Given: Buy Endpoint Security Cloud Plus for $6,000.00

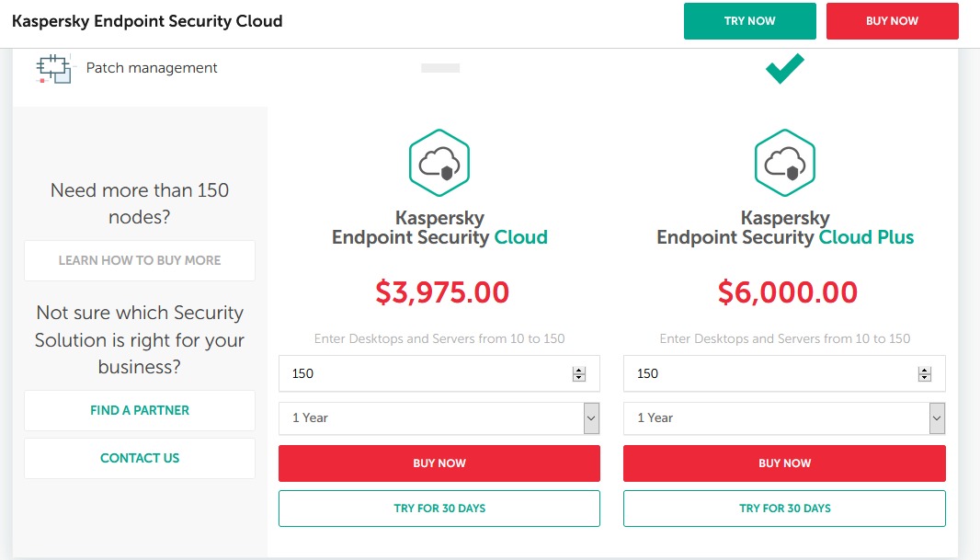Looking at the screenshot, I should [x=784, y=463].
